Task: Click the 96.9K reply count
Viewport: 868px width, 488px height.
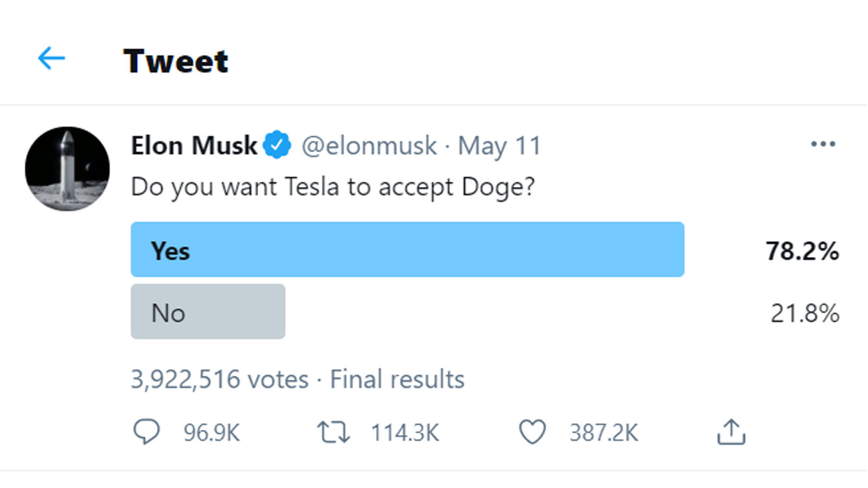Action: [212, 433]
